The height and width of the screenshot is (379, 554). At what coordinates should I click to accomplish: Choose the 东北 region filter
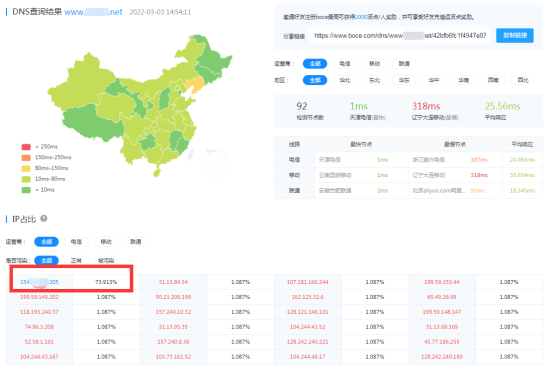(x=374, y=80)
